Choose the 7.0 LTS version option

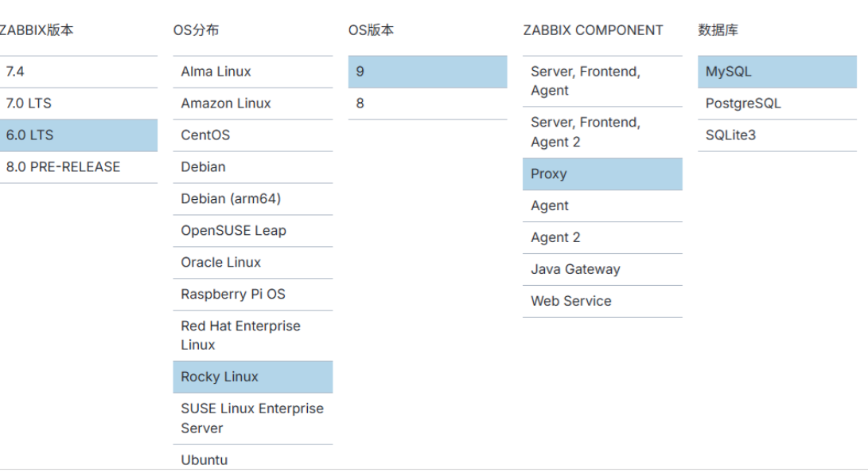(x=79, y=104)
